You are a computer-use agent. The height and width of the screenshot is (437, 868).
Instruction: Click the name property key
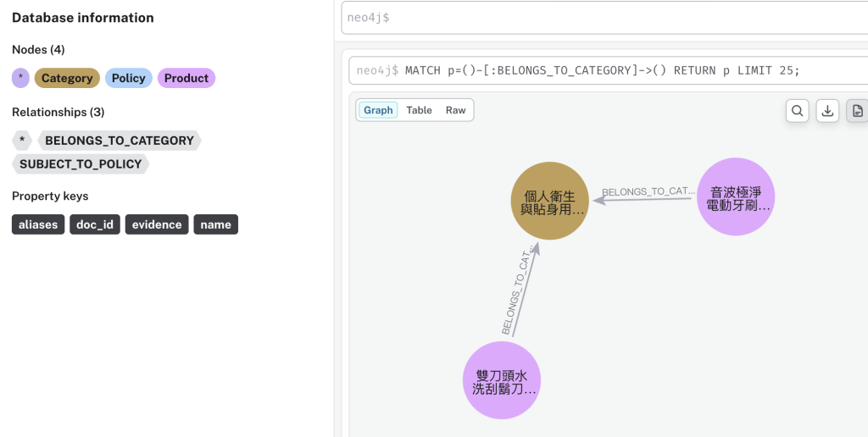coord(216,224)
